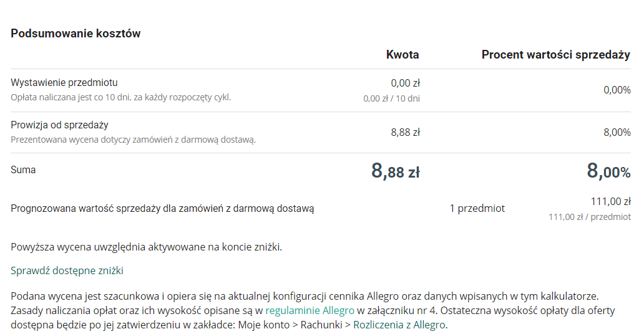Click the "Prognozowana wartość sprzedaży" label
644x334 pixels.
[x=162, y=209]
